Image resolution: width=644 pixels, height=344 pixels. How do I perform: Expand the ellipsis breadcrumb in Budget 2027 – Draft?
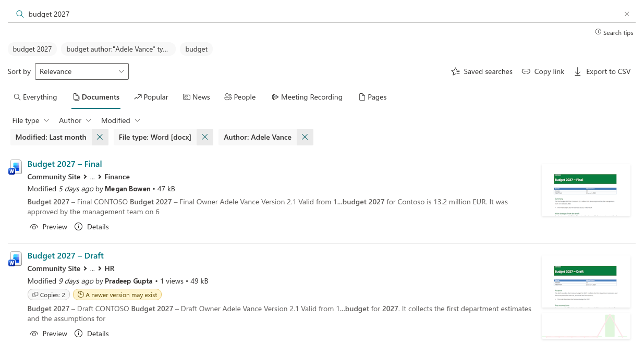coord(92,268)
